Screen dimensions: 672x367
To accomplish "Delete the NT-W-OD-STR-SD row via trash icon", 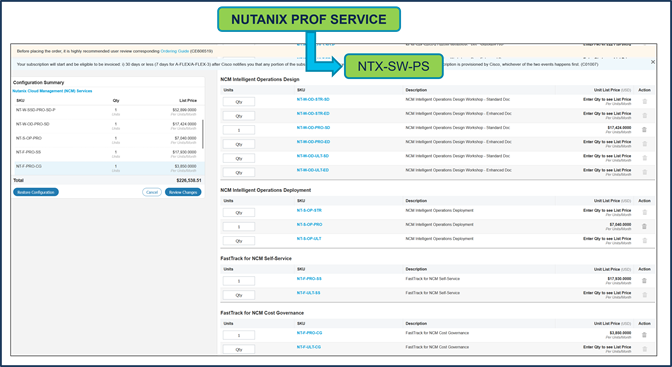I will coord(644,102).
